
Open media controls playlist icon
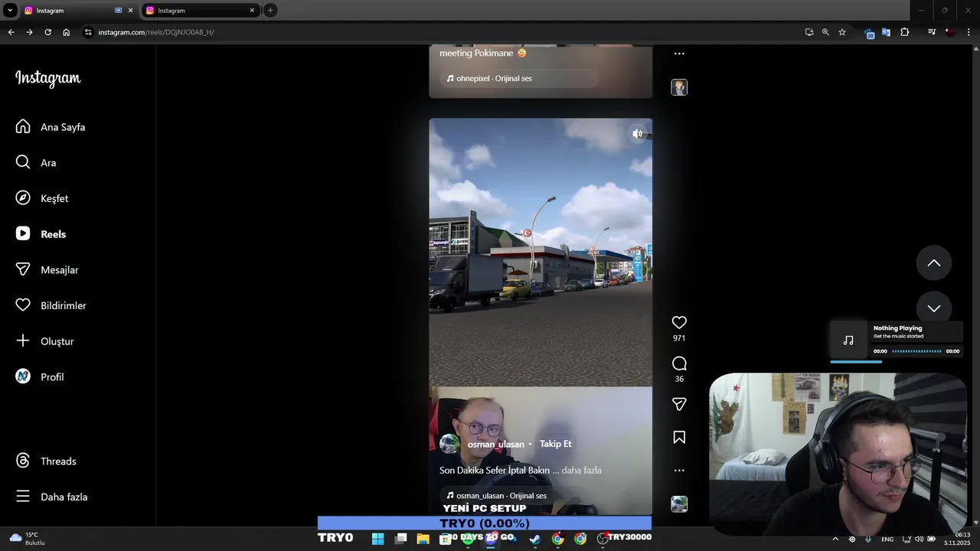point(932,32)
